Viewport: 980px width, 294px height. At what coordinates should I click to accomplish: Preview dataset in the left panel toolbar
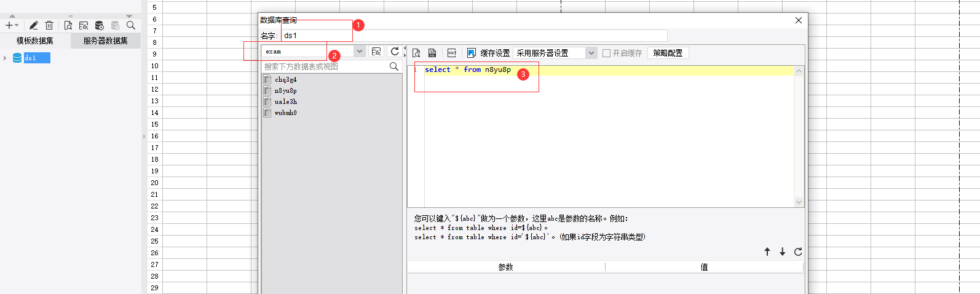pyautogui.click(x=68, y=25)
